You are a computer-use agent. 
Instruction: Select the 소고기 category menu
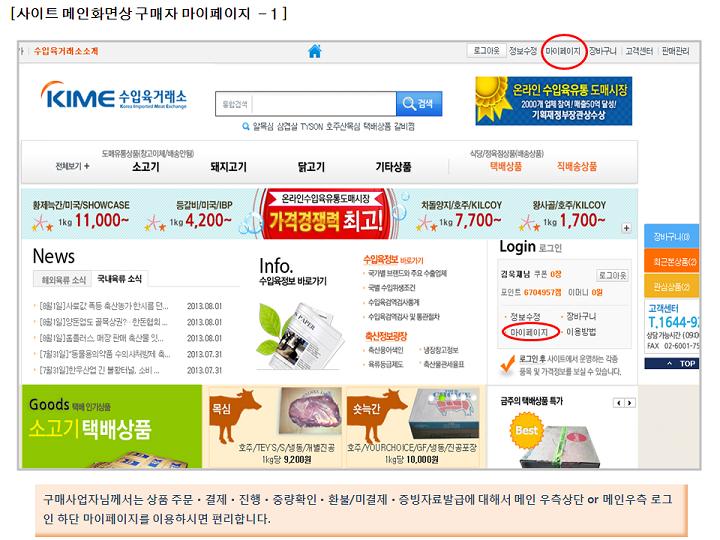tap(146, 167)
